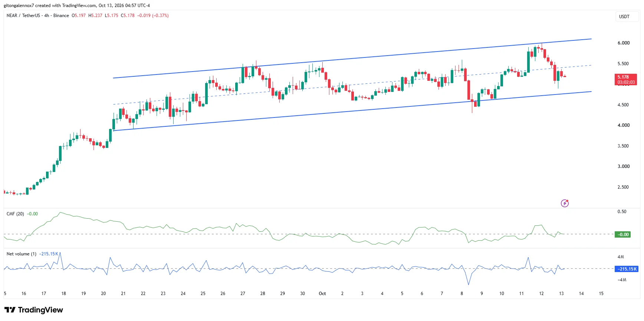Click the 3.000 price axis label
This screenshot has height=321, width=644.
(624, 166)
